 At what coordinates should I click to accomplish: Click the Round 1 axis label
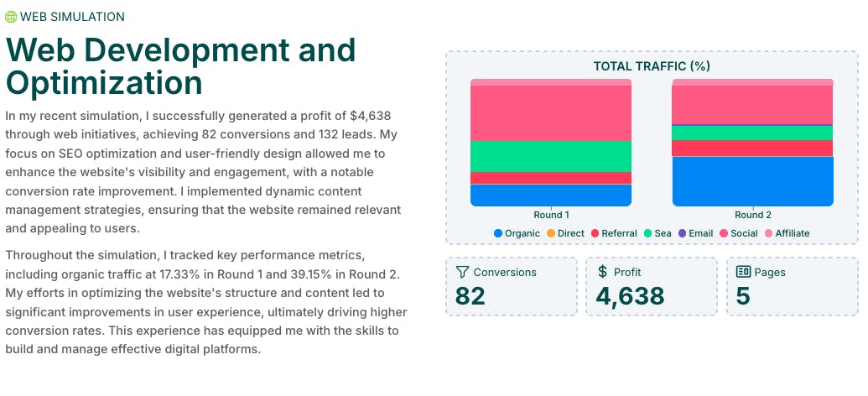pos(551,216)
